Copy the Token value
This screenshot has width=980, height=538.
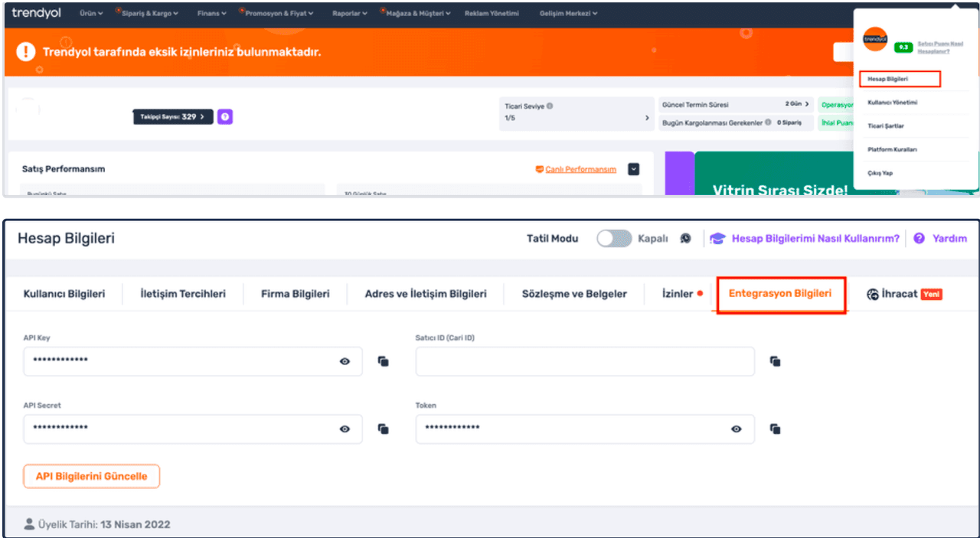tap(775, 429)
